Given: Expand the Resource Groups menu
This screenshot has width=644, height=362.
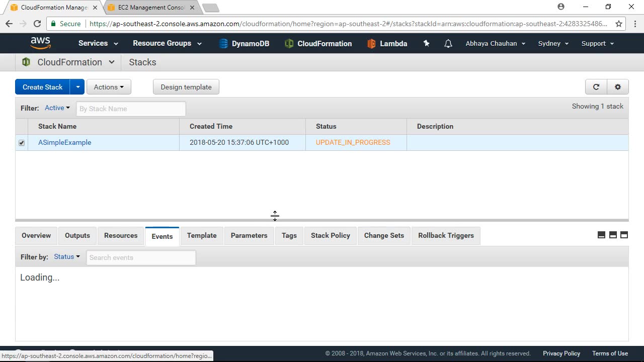Looking at the screenshot, I should [167, 43].
